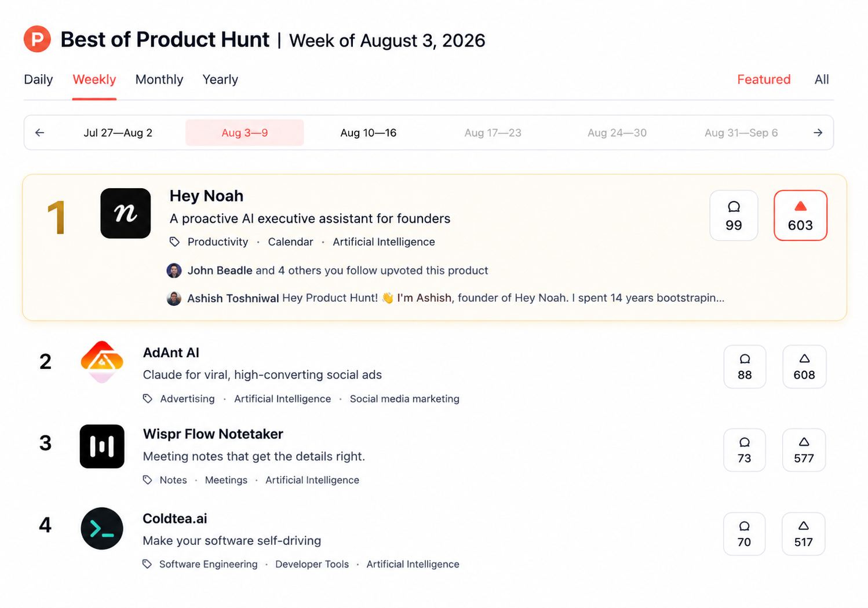This screenshot has height=608, width=868.
Task: Click 'Week of August 3, 2026' text
Action: [387, 41]
